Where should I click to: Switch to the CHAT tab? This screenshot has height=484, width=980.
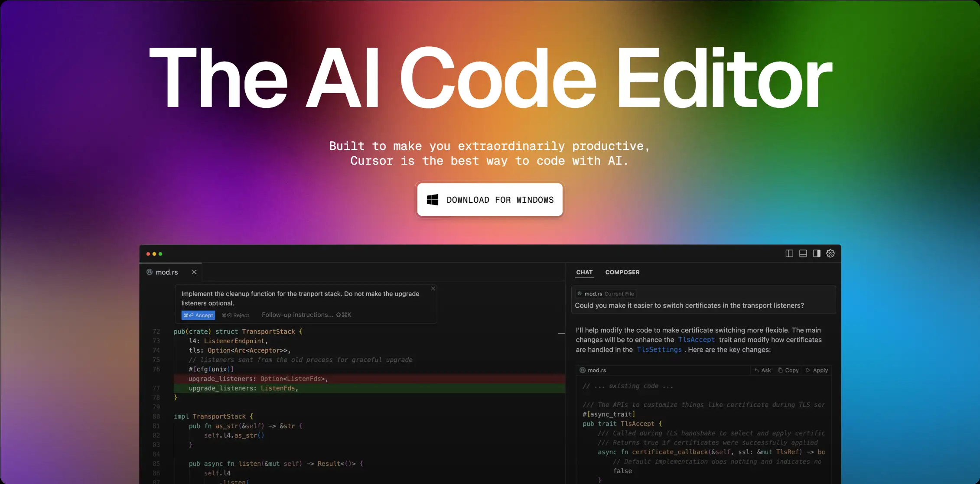pos(584,272)
